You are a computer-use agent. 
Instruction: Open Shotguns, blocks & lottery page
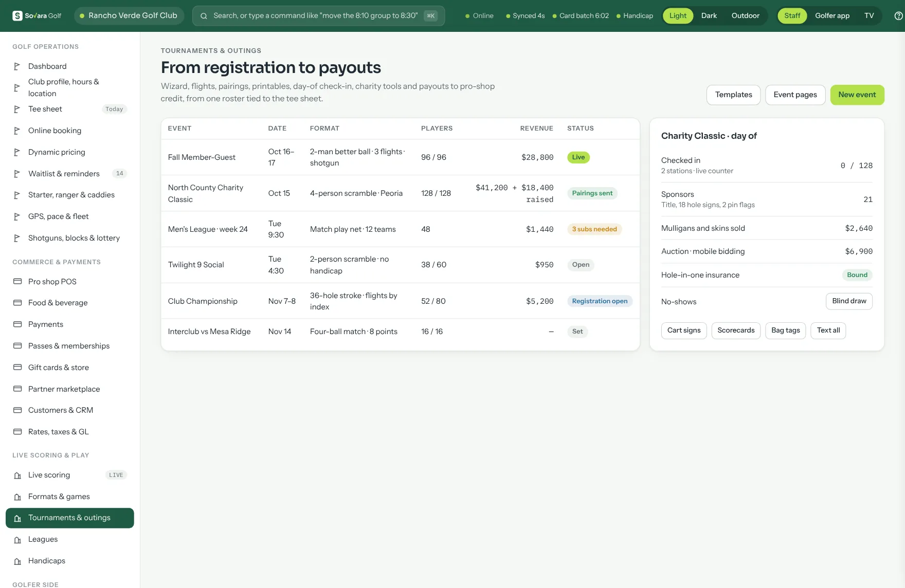[x=69, y=238]
